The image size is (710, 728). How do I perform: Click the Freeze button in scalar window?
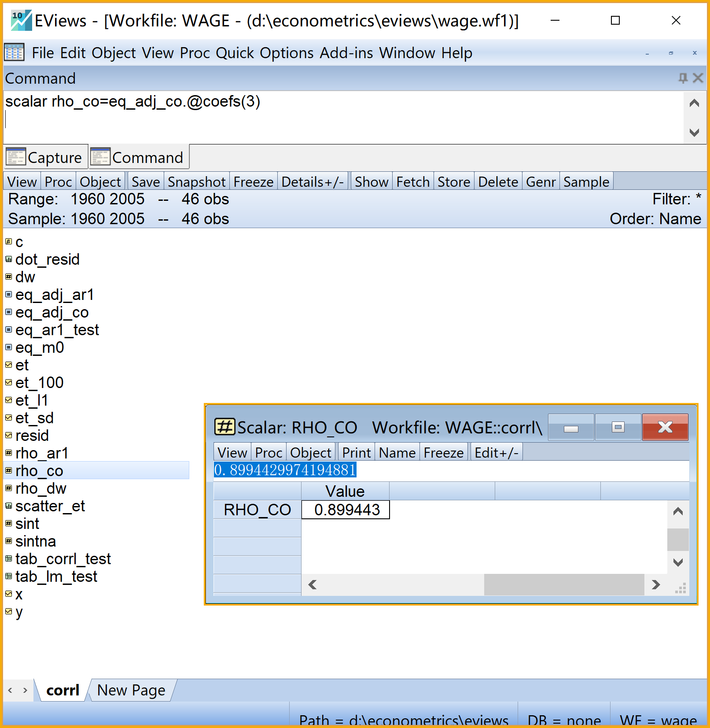(443, 453)
